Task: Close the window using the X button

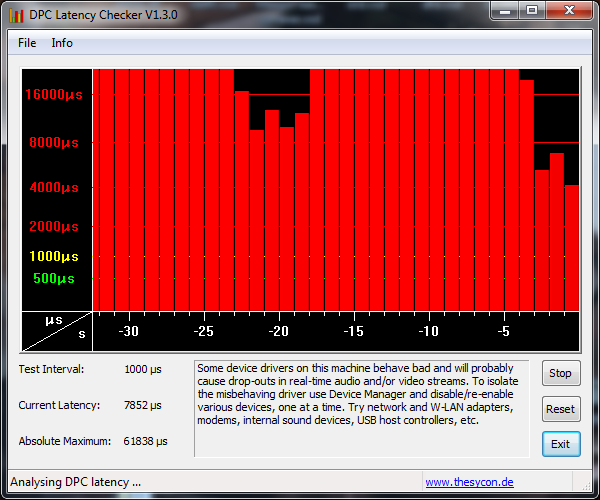Action: tap(569, 11)
